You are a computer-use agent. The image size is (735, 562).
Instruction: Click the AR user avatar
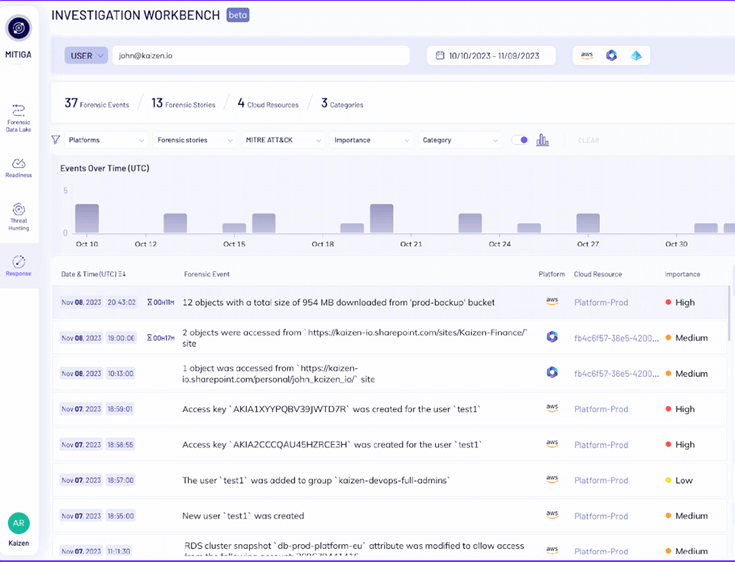pos(19,523)
